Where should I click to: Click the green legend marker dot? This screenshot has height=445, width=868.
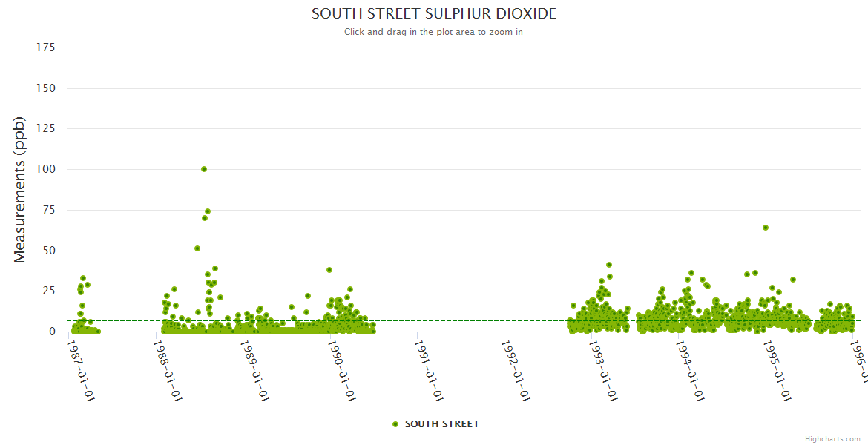point(395,424)
